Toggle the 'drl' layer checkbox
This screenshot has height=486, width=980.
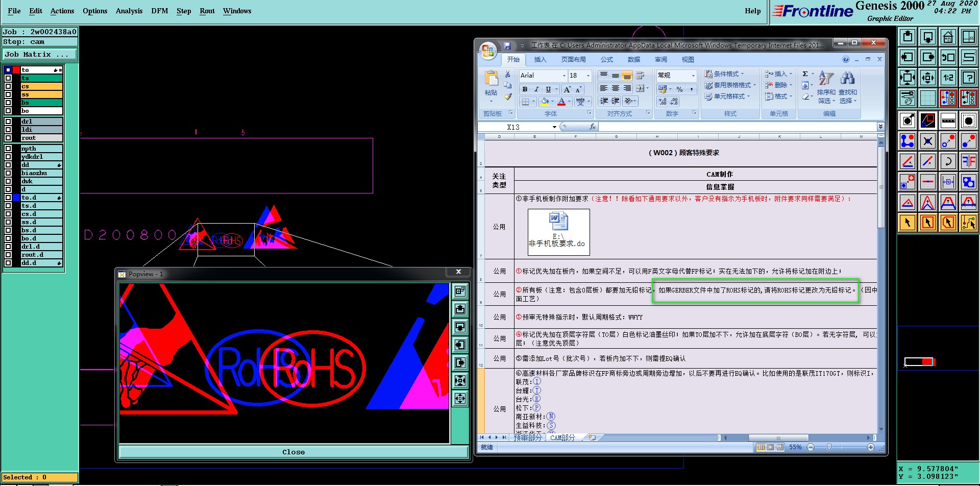coord(8,121)
